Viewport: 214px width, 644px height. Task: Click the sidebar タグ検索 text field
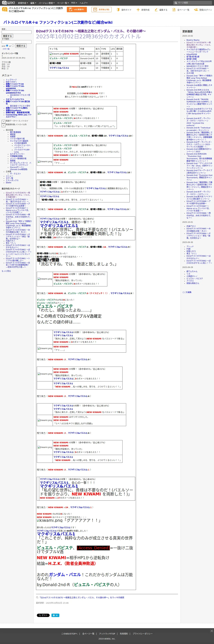pyautogui.click(x=16, y=42)
